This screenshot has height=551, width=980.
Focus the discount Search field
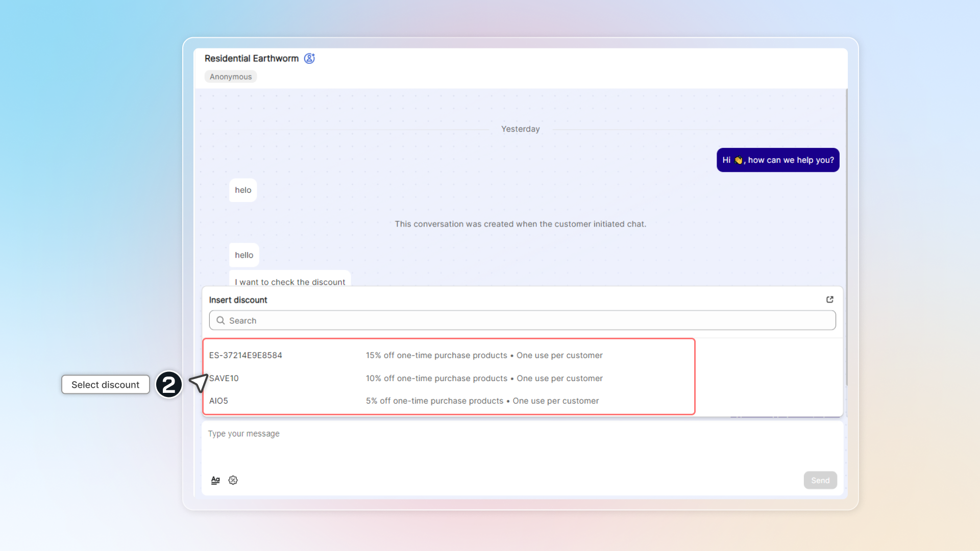pos(526,320)
